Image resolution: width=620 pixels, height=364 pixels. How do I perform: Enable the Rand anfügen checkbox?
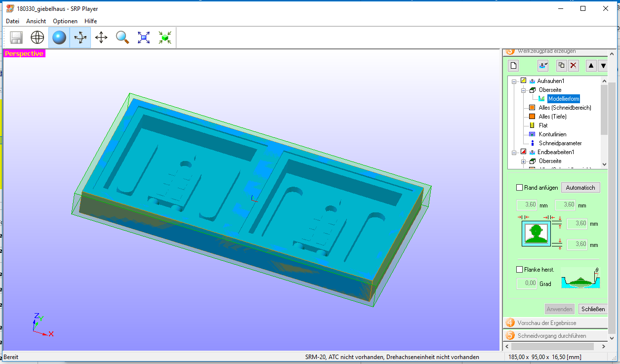point(519,188)
